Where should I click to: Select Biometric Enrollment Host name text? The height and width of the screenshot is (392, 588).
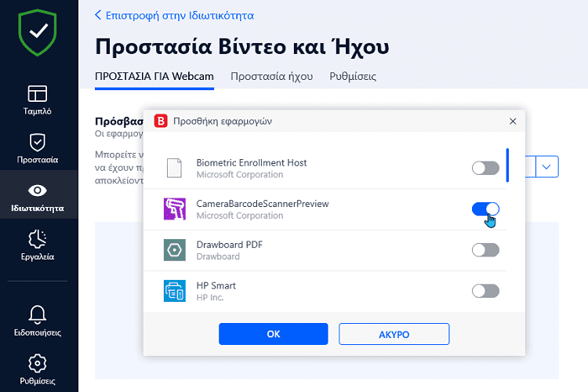[x=251, y=163]
